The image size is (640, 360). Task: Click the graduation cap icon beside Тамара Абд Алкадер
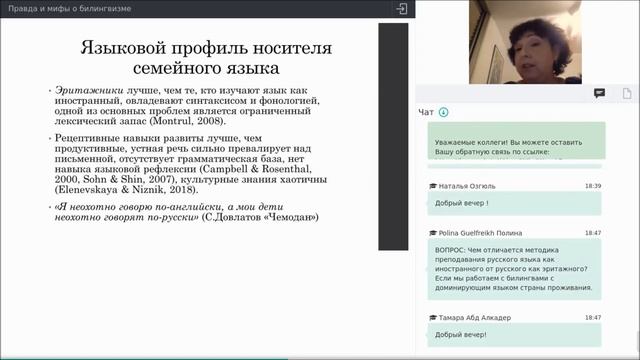(433, 318)
